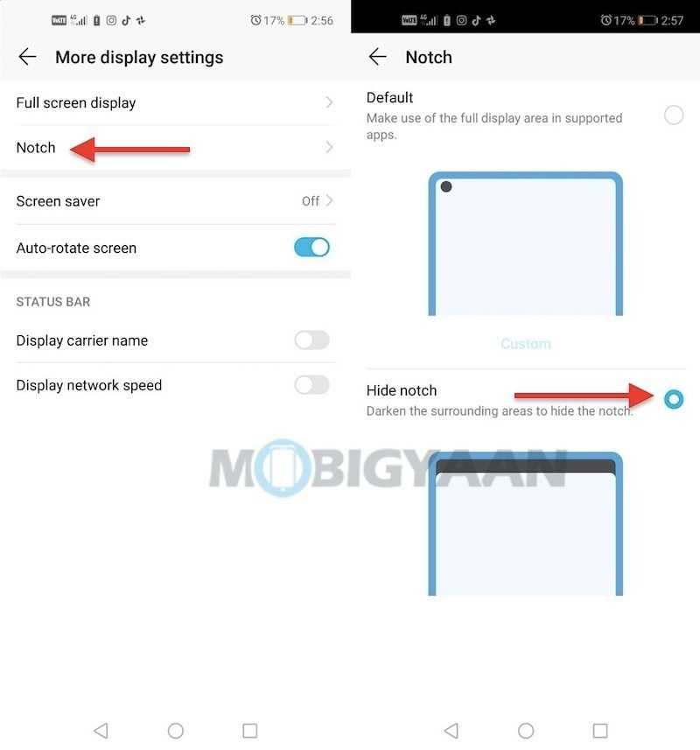
Task: Tap back arrow on Notch screen
Action: 377,57
